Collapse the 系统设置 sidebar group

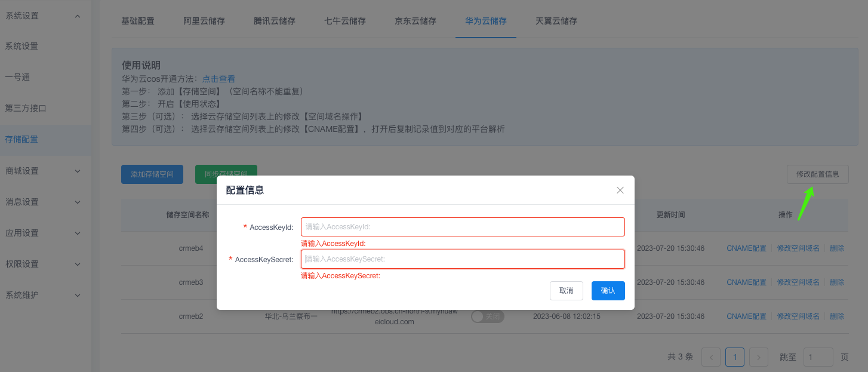coord(77,16)
